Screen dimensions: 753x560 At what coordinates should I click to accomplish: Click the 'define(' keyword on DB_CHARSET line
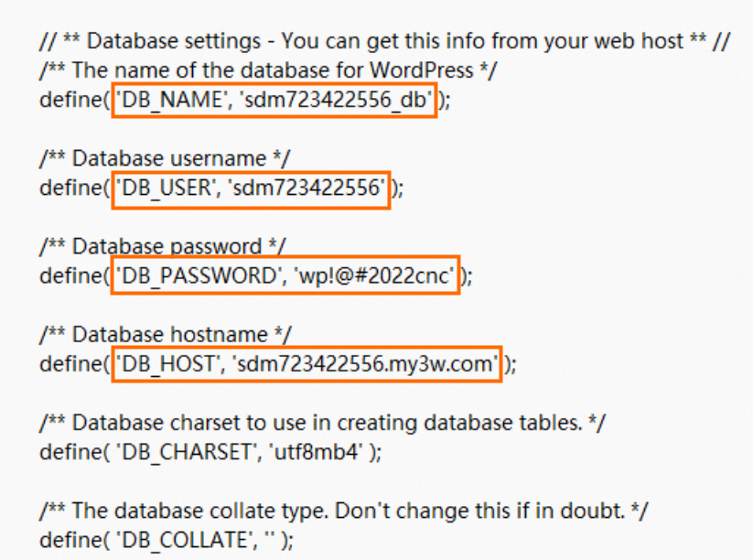pos(75,452)
